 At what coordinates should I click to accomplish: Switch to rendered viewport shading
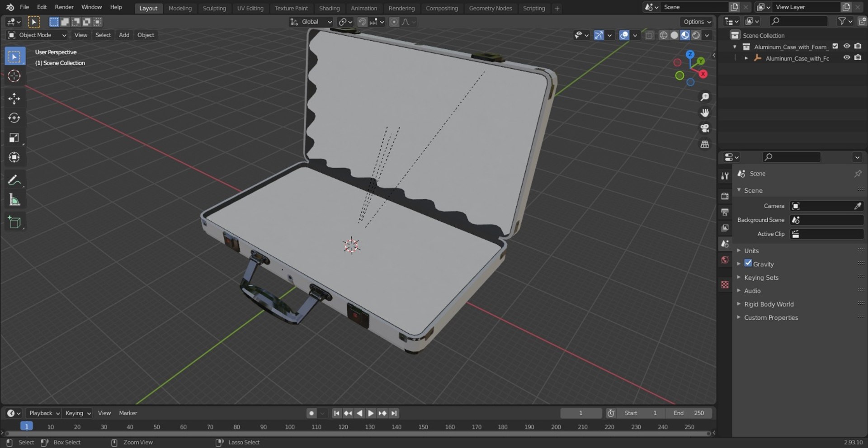click(696, 35)
